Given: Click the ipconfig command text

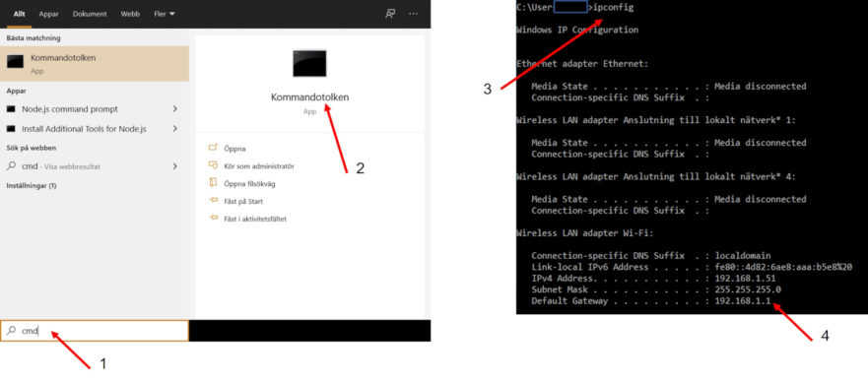Looking at the screenshot, I should click(x=613, y=7).
